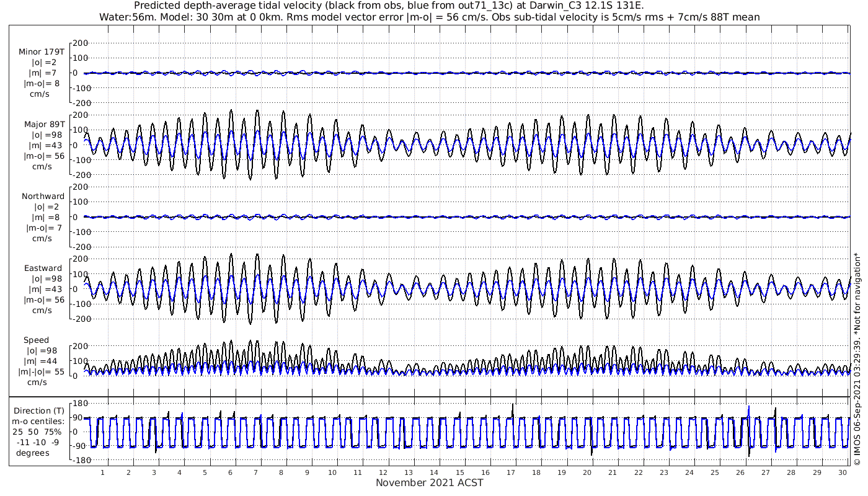The width and height of the screenshot is (868, 496).
Task: Click day '28' on the date axis
Action: click(x=790, y=472)
